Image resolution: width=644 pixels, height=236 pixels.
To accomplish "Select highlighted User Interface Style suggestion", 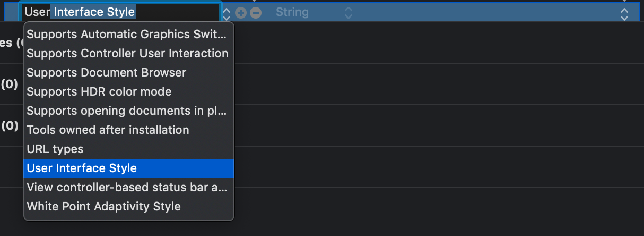I will point(82,168).
